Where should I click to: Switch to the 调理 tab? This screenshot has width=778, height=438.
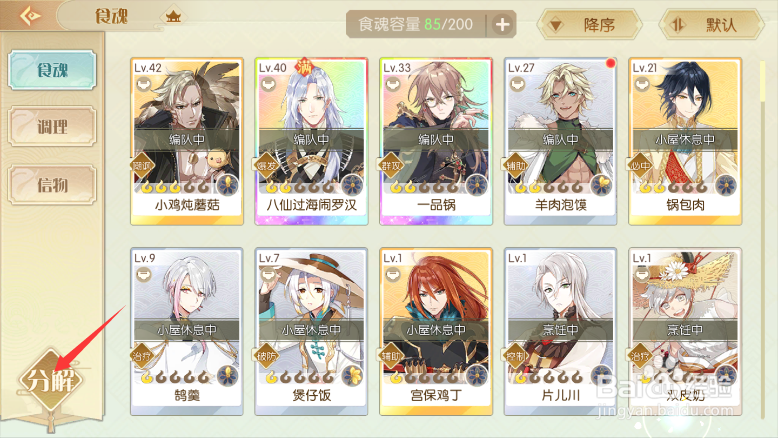pos(52,126)
